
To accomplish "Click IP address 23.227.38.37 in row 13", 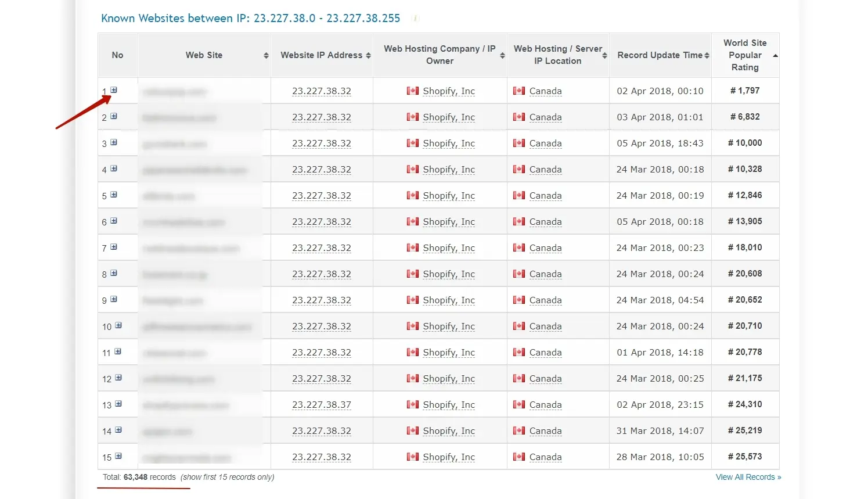I will 321,405.
